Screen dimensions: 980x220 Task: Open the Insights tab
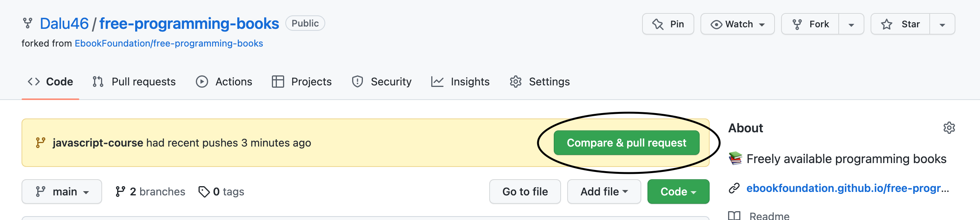(460, 82)
